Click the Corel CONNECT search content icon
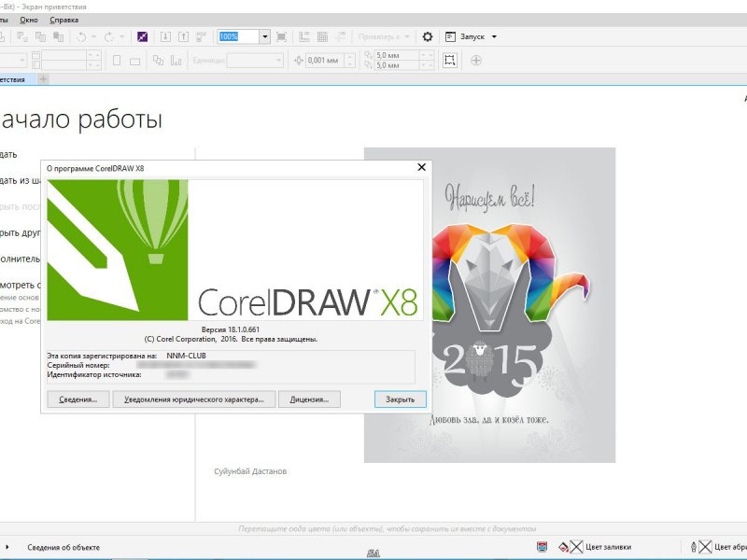Screen dimensions: 747x560 point(143,36)
